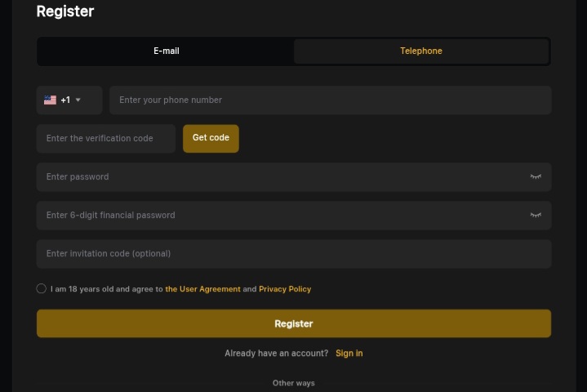
Task: Click the Register page heading
Action: click(x=65, y=11)
